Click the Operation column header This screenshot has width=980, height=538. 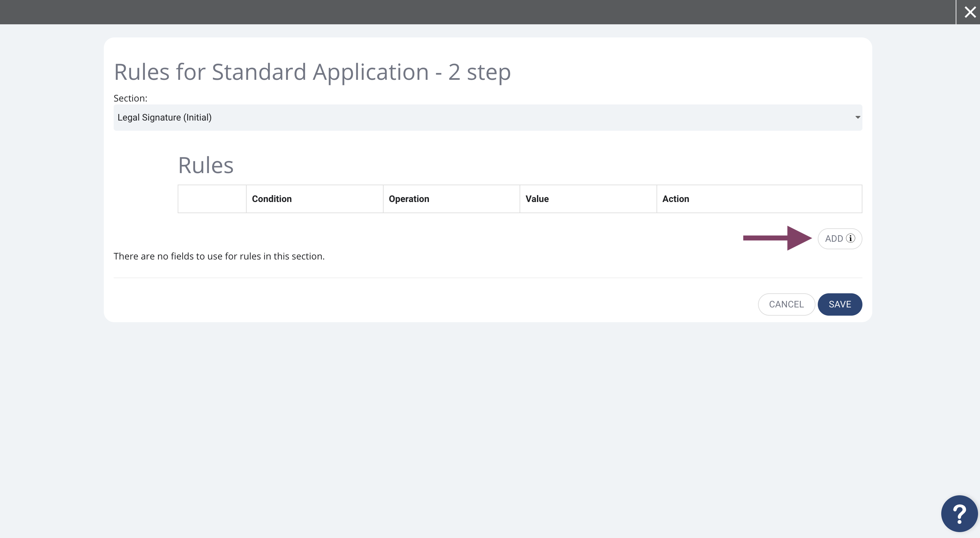[x=451, y=199]
